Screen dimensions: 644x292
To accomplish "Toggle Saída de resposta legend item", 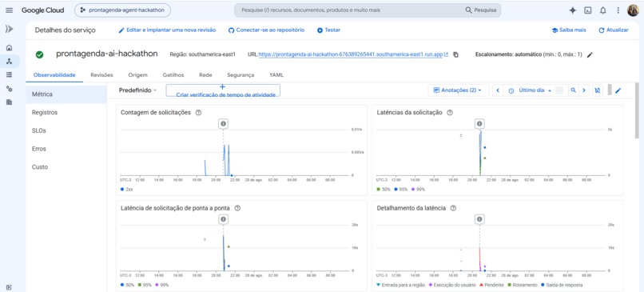I will 562,285.
